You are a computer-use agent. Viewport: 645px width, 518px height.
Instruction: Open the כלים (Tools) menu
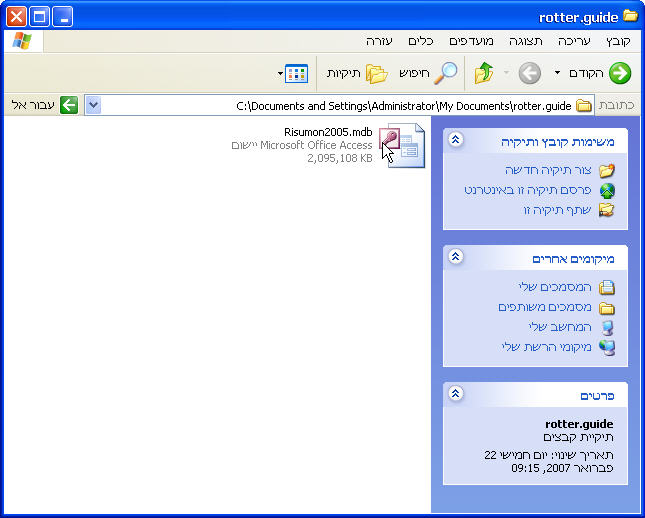(421, 41)
